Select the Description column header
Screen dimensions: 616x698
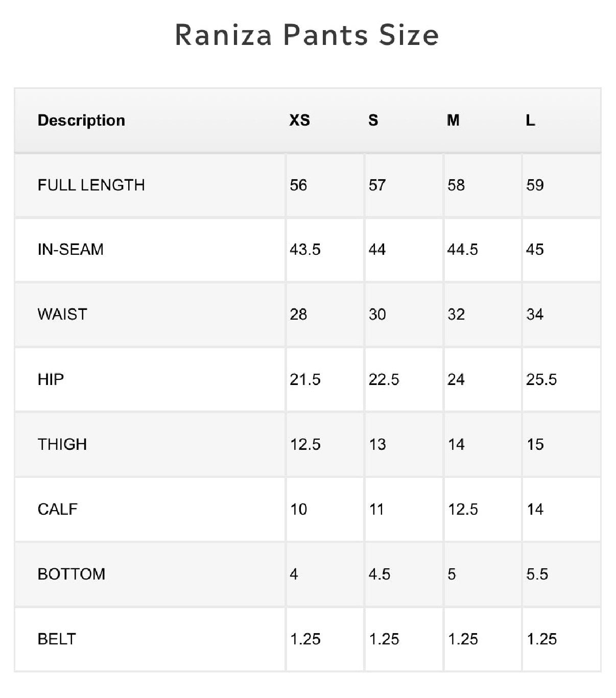tap(81, 121)
